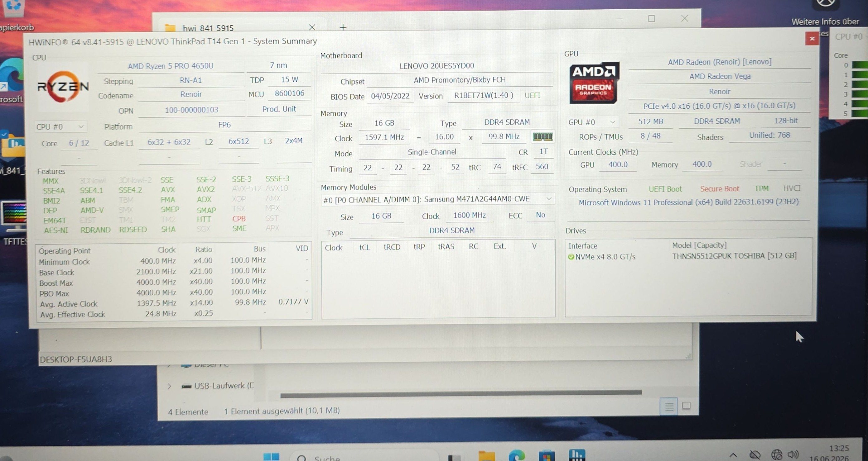Switch Explorer to large thumbnails view
The image size is (868, 461).
[686, 406]
